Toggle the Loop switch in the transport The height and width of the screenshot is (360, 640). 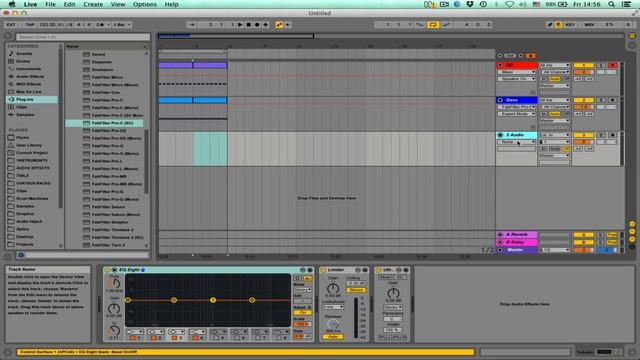click(x=433, y=24)
